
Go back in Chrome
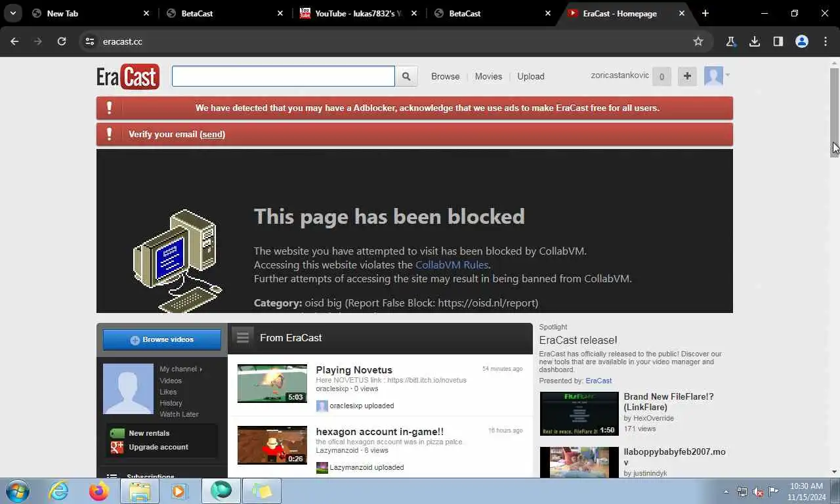(14, 41)
